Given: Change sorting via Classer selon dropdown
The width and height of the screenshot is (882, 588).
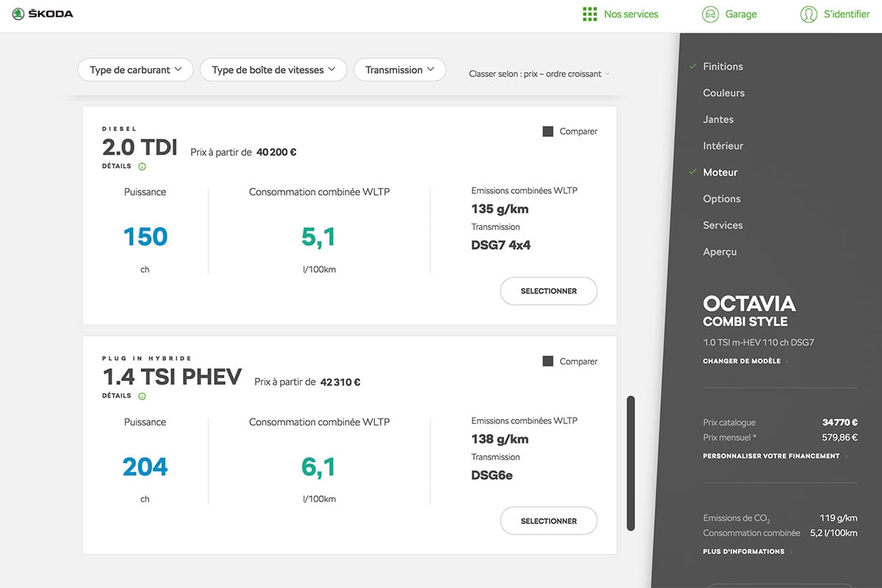Looking at the screenshot, I should 539,74.
